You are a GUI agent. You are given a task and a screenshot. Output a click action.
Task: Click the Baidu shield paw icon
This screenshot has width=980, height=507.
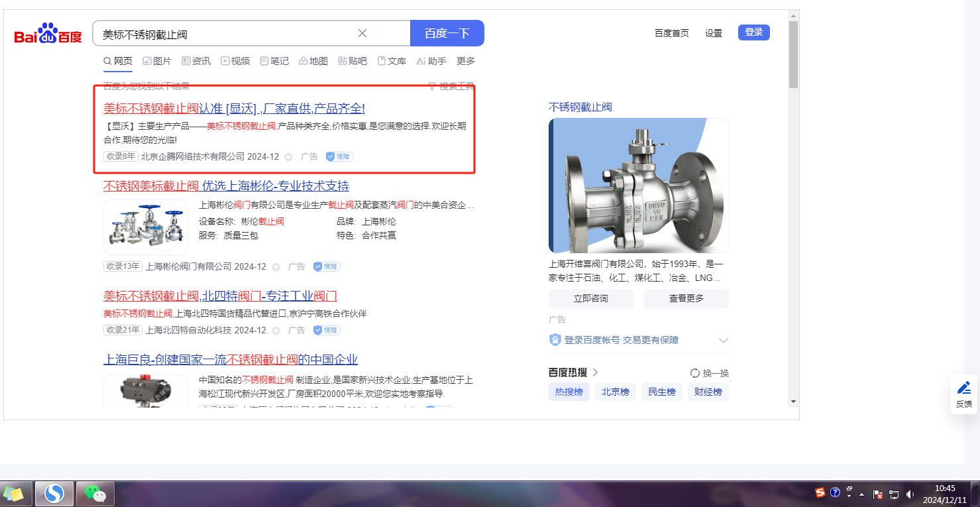(x=555, y=340)
